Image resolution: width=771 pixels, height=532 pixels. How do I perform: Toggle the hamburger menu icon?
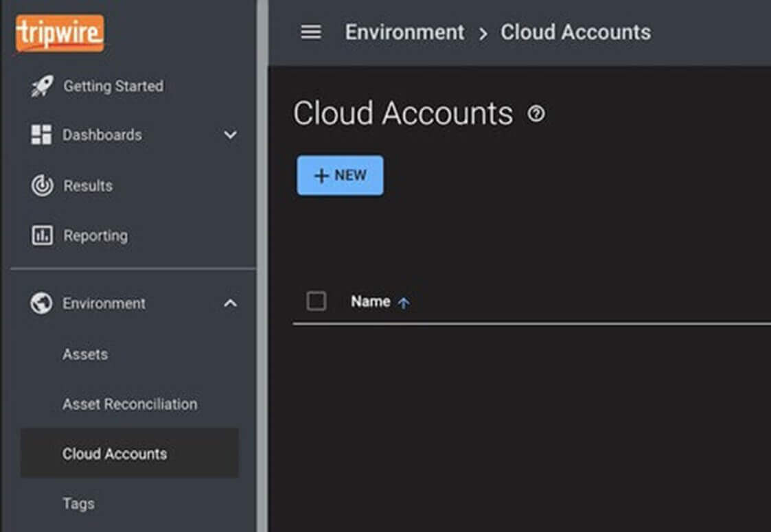point(311,32)
